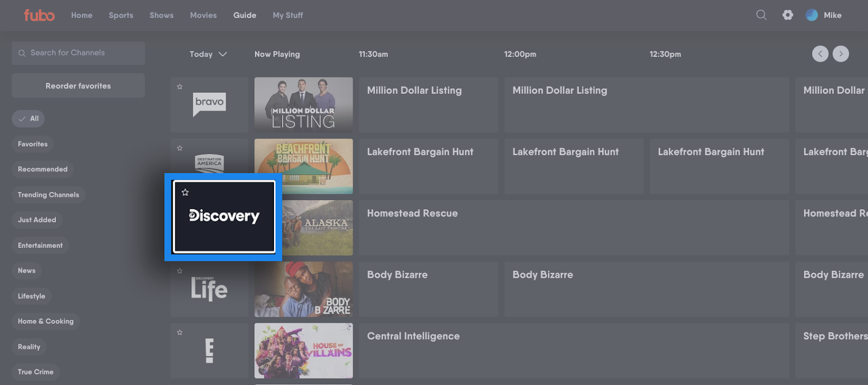Screen dimensions: 868x385
Task: Open the Today date dropdown
Action: 208,54
